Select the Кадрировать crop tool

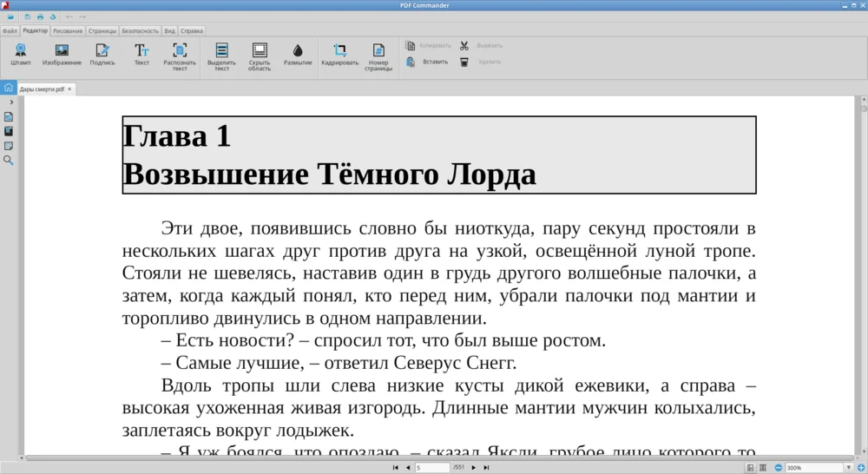(339, 55)
